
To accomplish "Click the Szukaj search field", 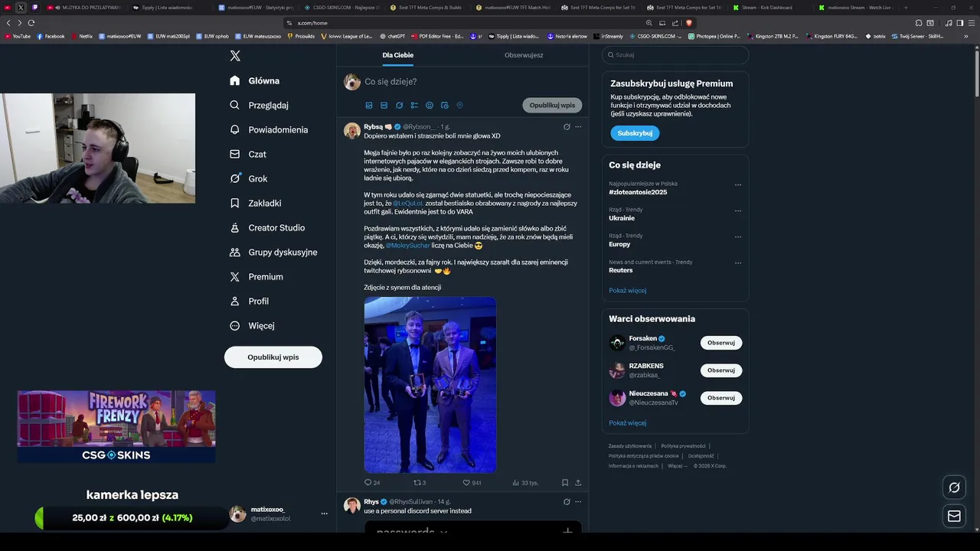I will pyautogui.click(x=675, y=55).
